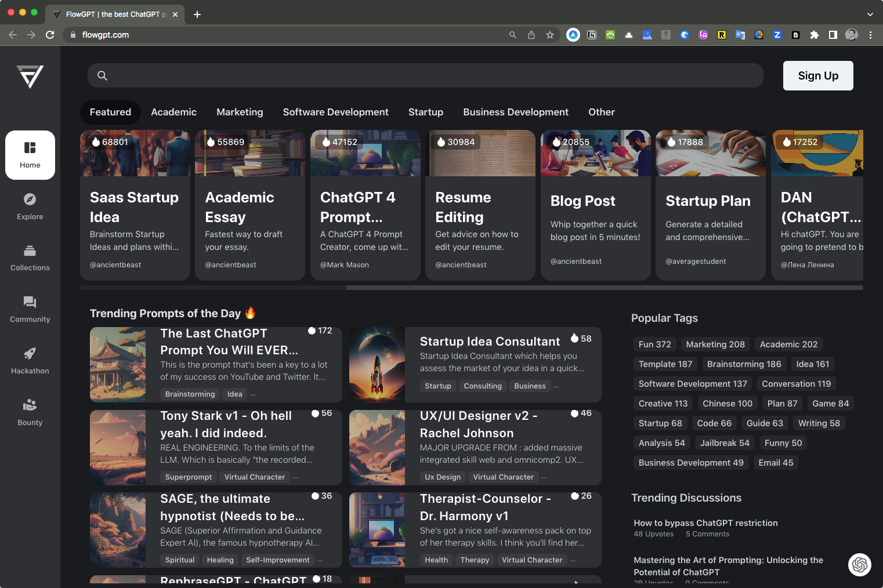
Task: Go to Community chat icon
Action: (x=30, y=302)
